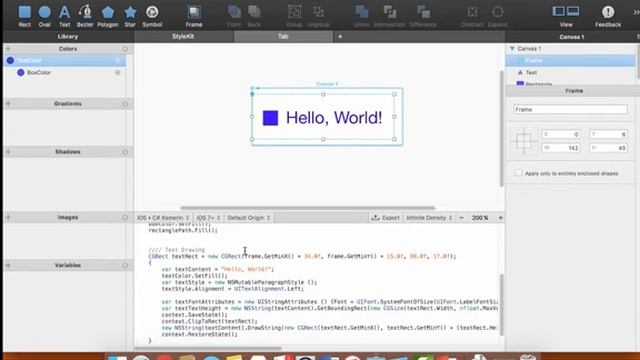Viewport: 640px width, 360px height.
Task: Select the Text layer row
Action: tap(571, 72)
